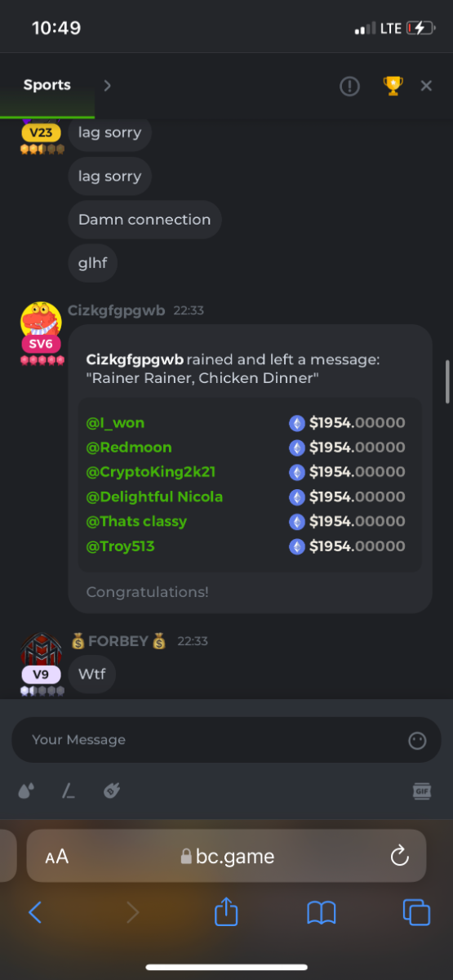The image size is (453, 980).
Task: Tap the coin tip icon below message box
Action: (112, 791)
